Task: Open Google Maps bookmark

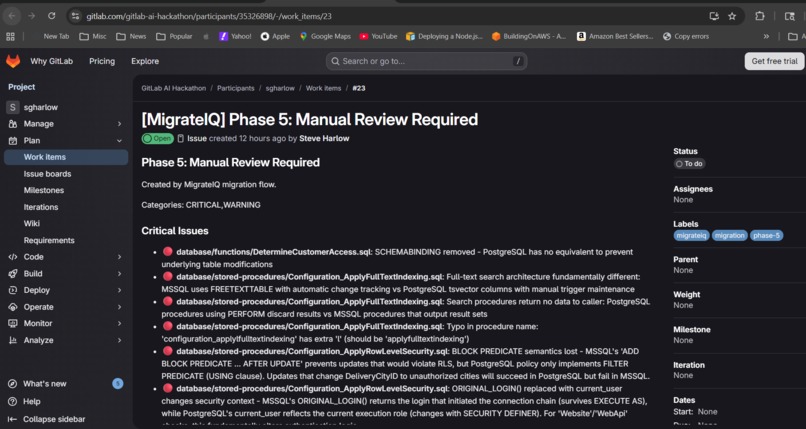Action: click(325, 36)
